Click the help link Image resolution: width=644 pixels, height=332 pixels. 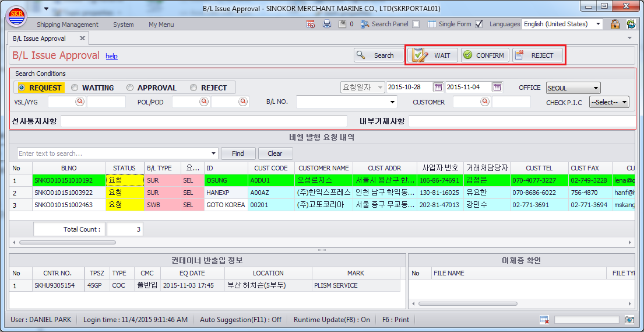pyautogui.click(x=111, y=57)
